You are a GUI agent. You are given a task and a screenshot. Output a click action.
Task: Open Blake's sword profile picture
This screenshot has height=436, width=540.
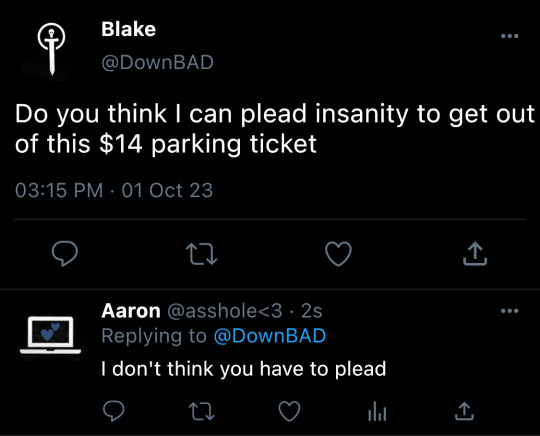click(x=51, y=49)
